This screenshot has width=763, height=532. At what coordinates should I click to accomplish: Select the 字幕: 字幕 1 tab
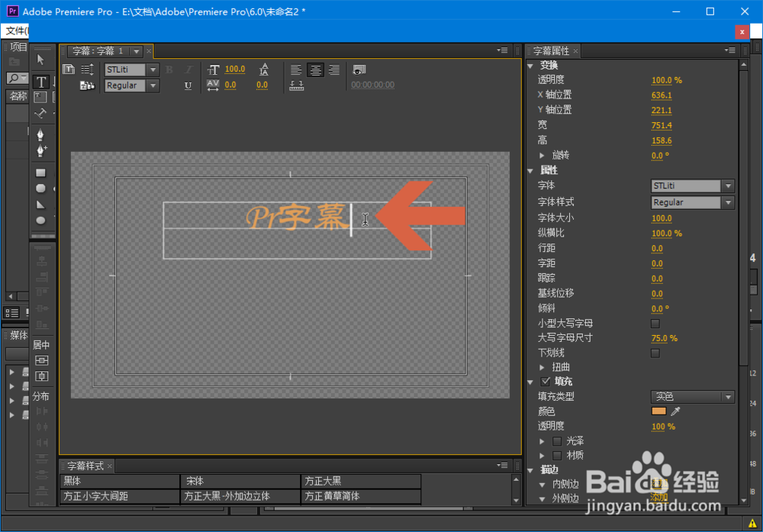[97, 51]
